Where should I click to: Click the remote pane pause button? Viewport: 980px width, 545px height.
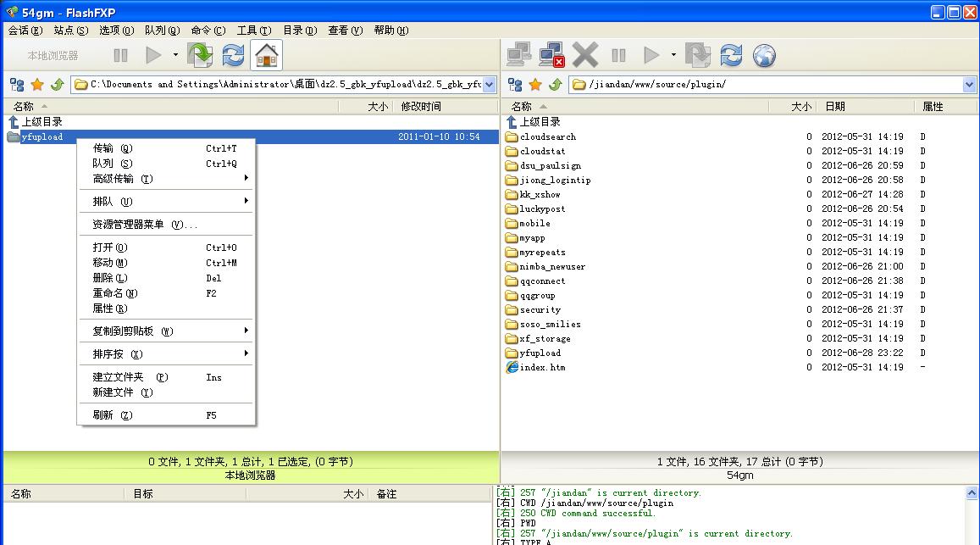(x=619, y=56)
